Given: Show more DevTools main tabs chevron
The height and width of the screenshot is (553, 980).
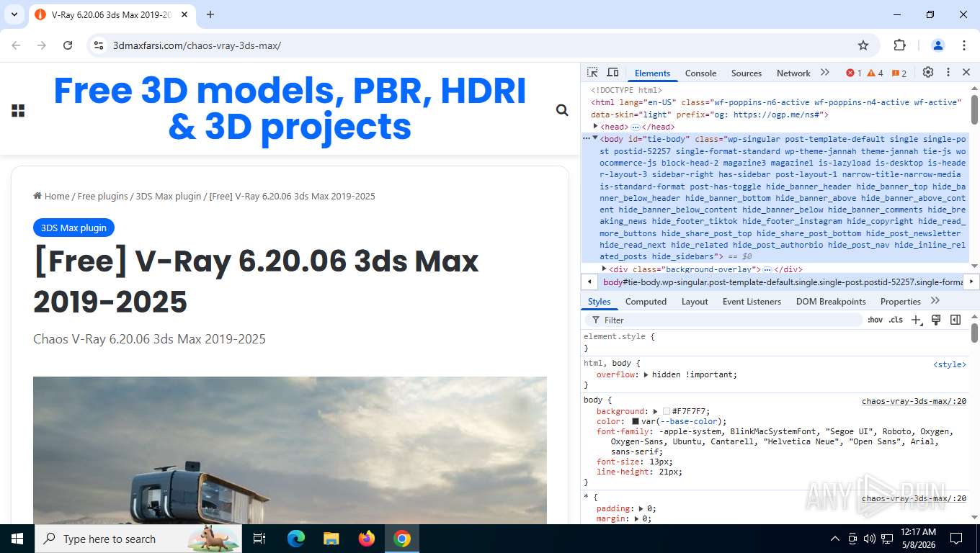Looking at the screenshot, I should pyautogui.click(x=825, y=73).
